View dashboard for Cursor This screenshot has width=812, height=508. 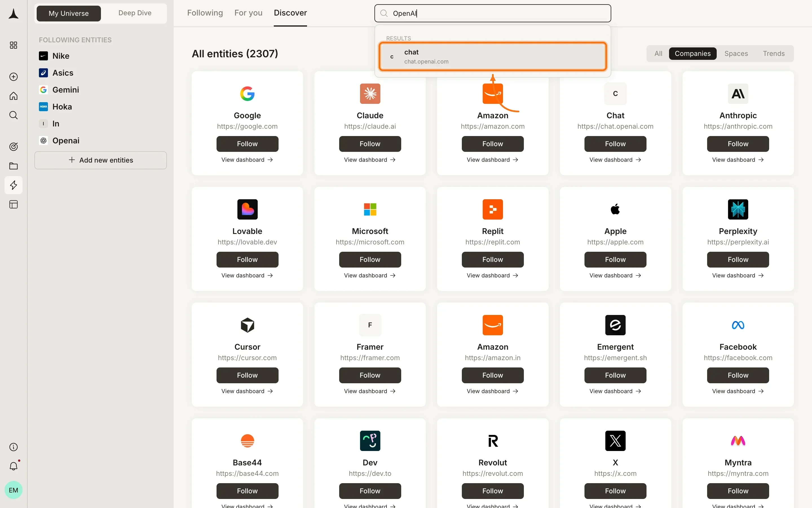[x=247, y=391]
